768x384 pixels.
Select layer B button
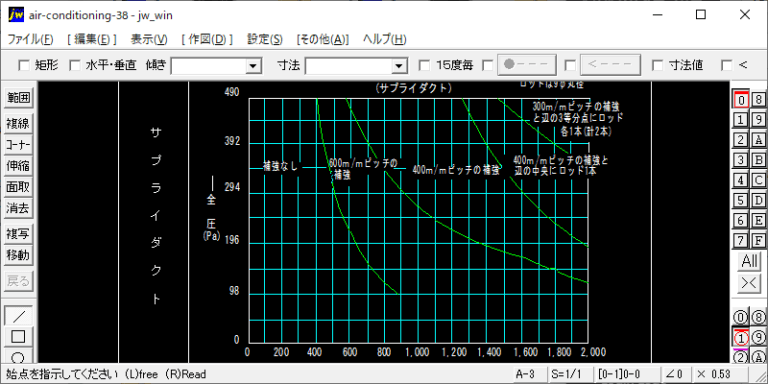coord(759,160)
